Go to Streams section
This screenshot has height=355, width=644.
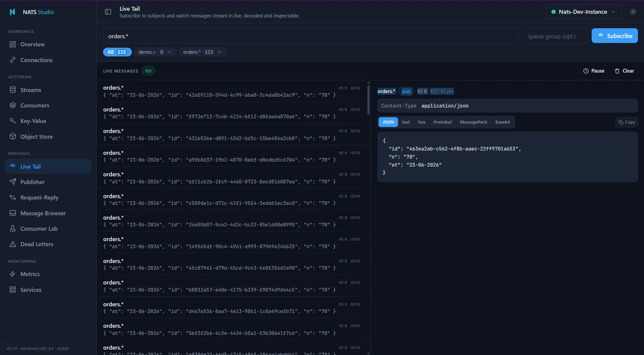pos(48,90)
